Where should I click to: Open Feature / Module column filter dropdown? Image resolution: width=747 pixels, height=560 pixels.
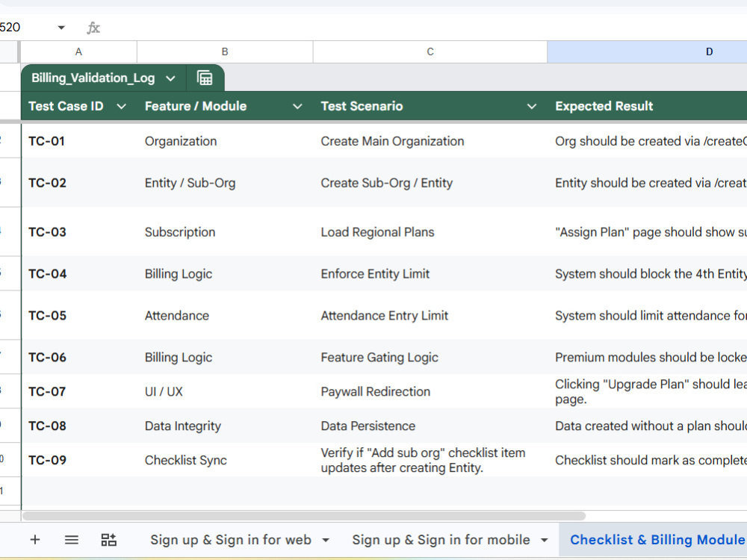click(297, 106)
